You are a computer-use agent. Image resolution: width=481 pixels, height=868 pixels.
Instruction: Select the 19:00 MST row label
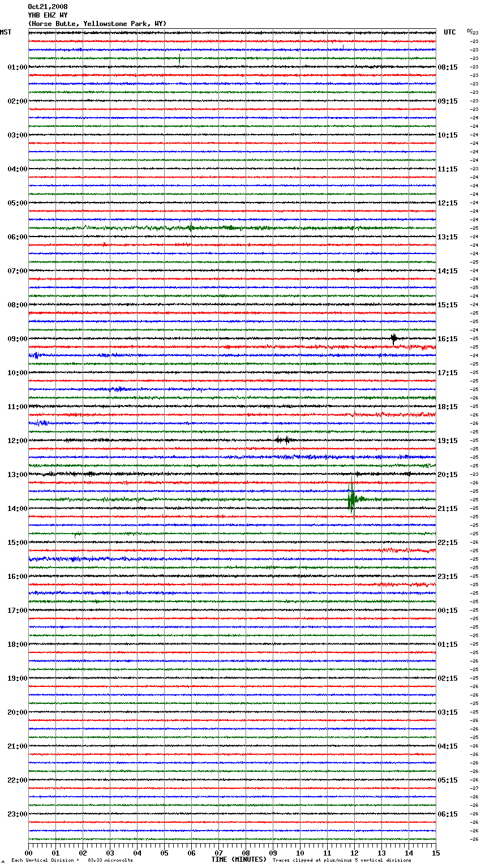click(18, 678)
